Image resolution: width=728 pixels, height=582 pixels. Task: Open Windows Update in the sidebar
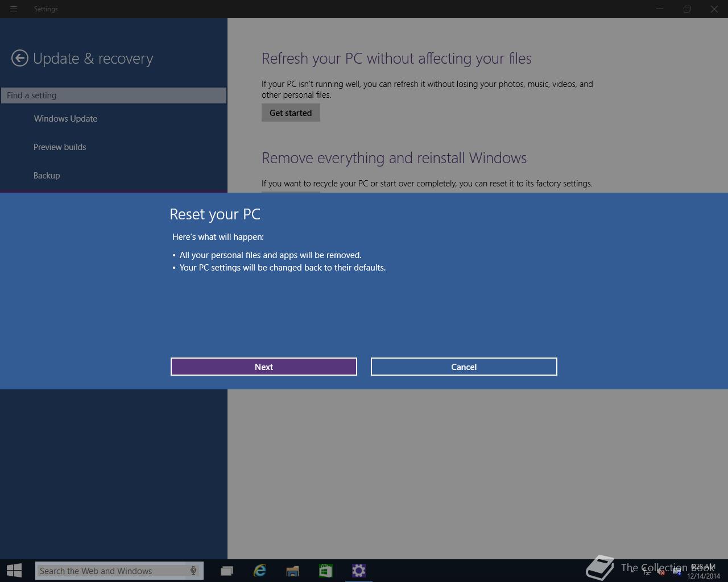pos(65,119)
